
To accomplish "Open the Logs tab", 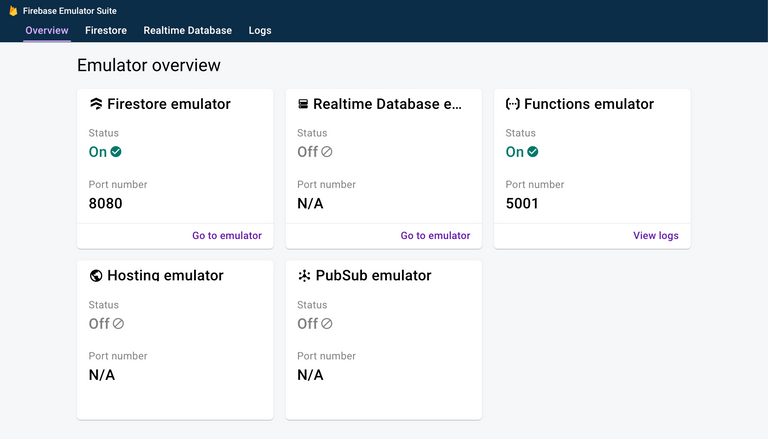I will (x=260, y=30).
